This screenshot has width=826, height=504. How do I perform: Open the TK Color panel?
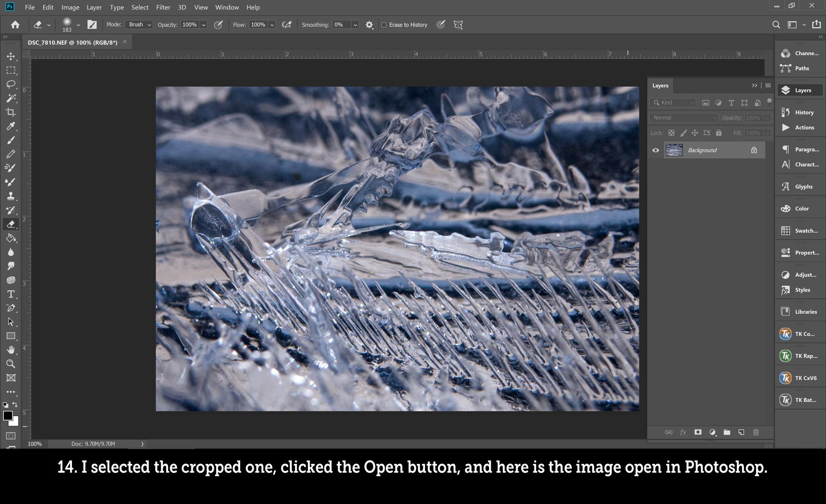800,334
